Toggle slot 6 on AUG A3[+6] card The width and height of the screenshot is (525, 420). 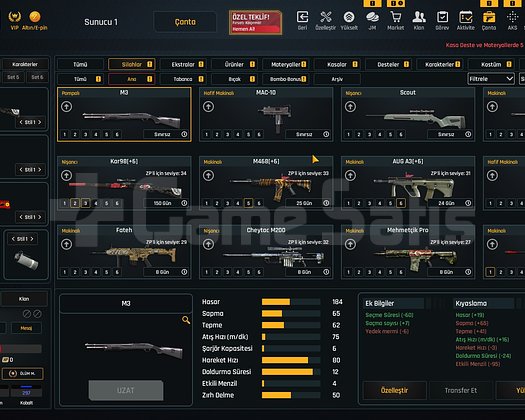400,203
